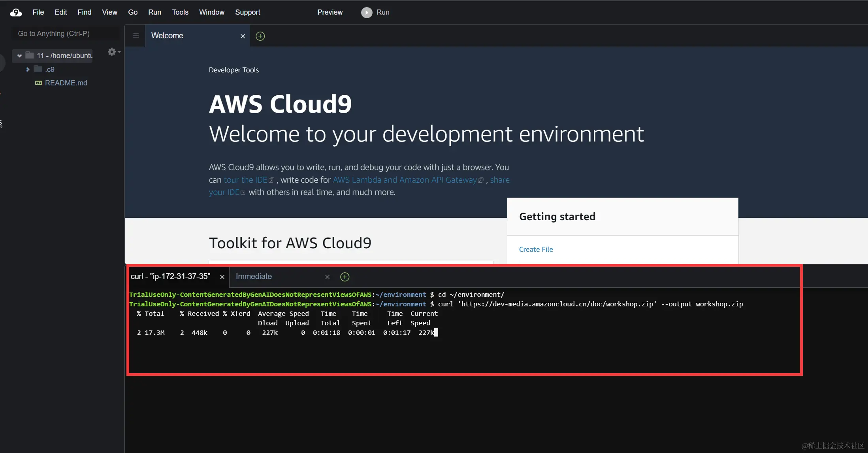Switch to the Immediate tab

pyautogui.click(x=254, y=276)
